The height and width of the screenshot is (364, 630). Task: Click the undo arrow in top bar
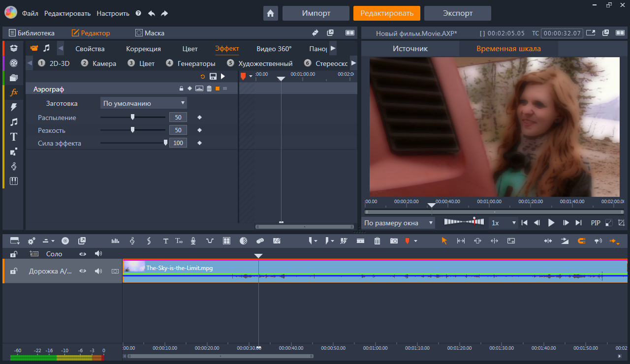tap(152, 13)
